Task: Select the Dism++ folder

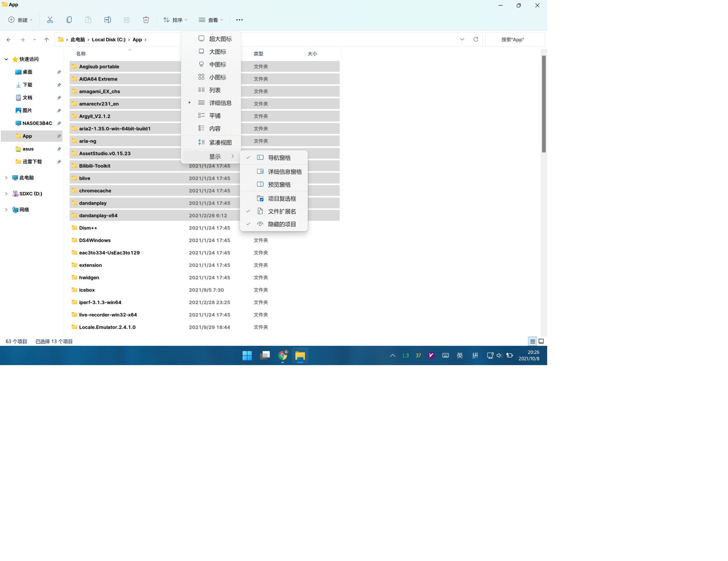Action: coord(88,228)
